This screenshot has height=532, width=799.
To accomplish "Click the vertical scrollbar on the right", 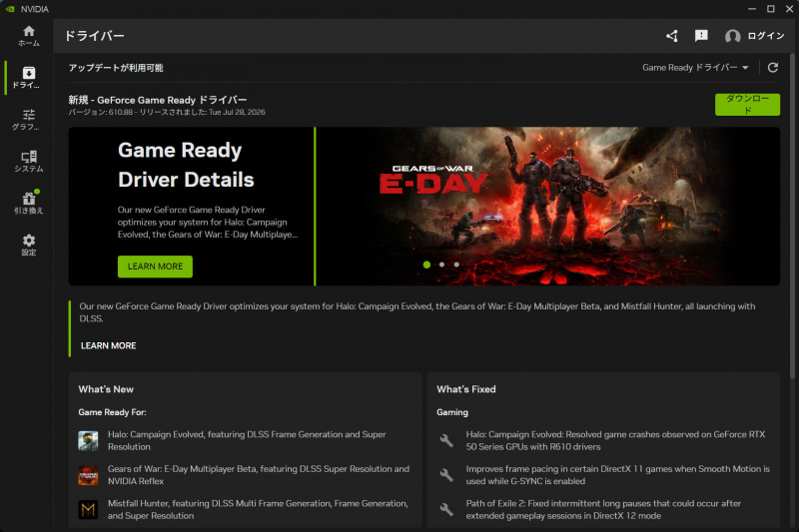I will 792,216.
